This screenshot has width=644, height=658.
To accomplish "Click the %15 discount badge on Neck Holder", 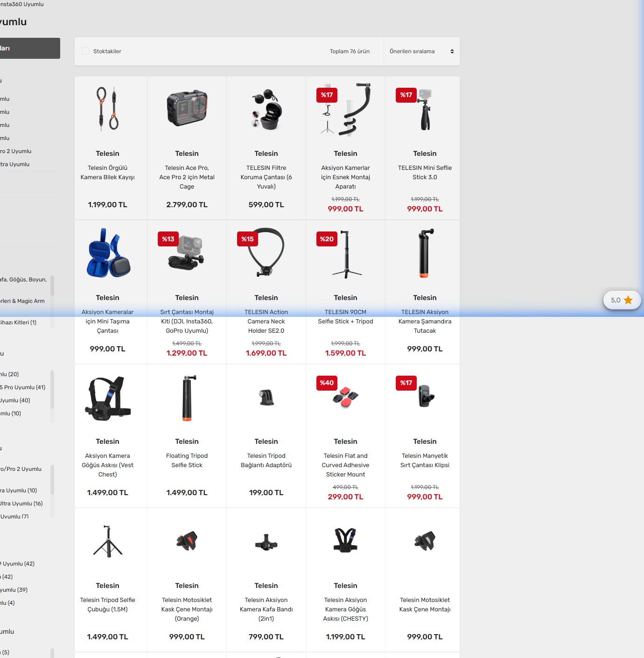I will 247,239.
